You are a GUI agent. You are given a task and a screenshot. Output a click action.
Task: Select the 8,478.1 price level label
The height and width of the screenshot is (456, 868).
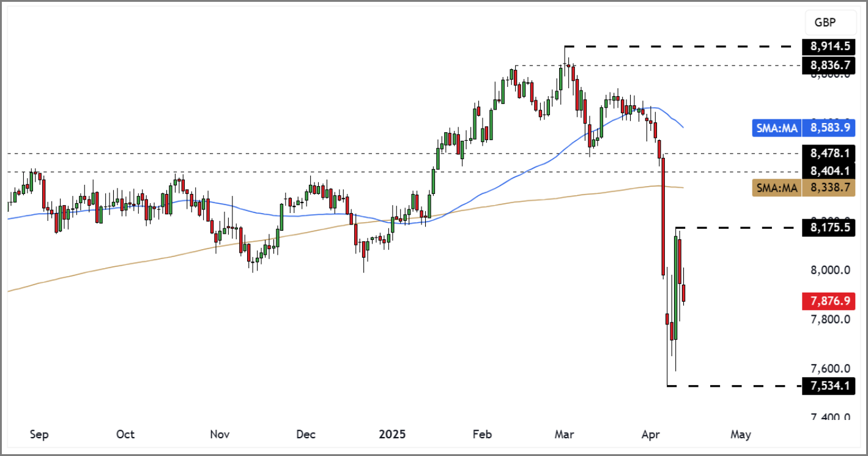pyautogui.click(x=829, y=153)
